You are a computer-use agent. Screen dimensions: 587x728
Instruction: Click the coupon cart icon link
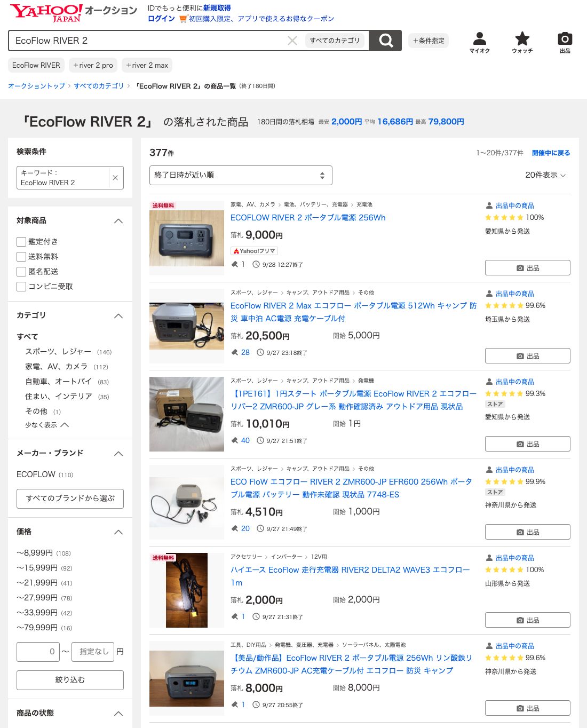click(x=183, y=19)
